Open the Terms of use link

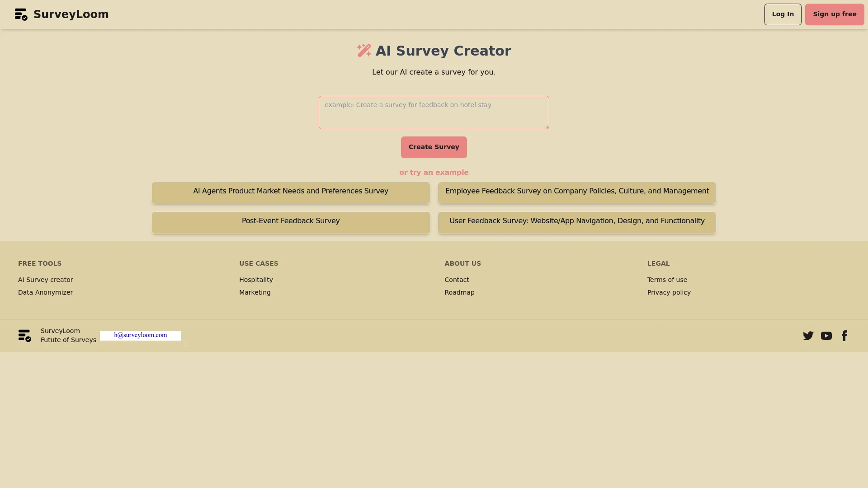click(x=667, y=280)
